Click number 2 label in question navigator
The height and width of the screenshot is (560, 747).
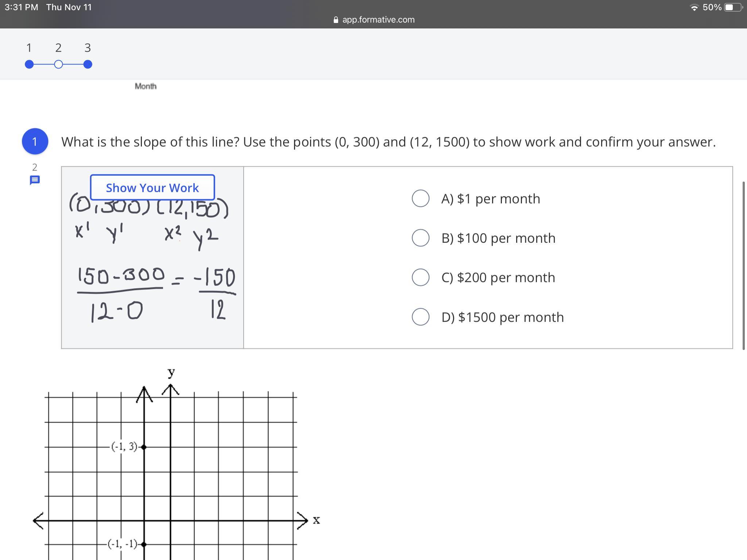point(58,48)
